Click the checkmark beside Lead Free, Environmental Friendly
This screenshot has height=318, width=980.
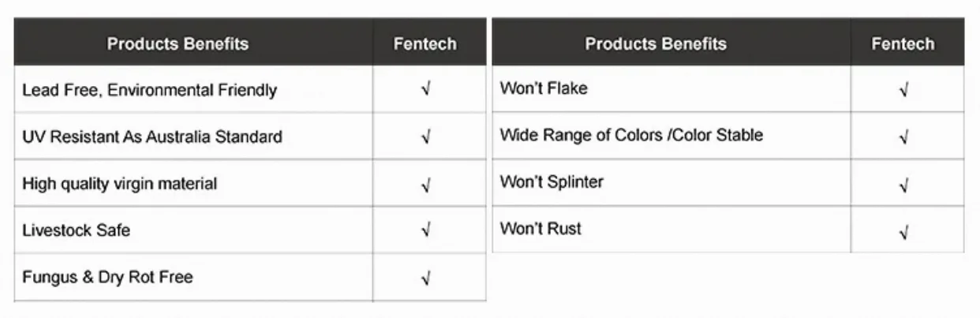point(426,91)
